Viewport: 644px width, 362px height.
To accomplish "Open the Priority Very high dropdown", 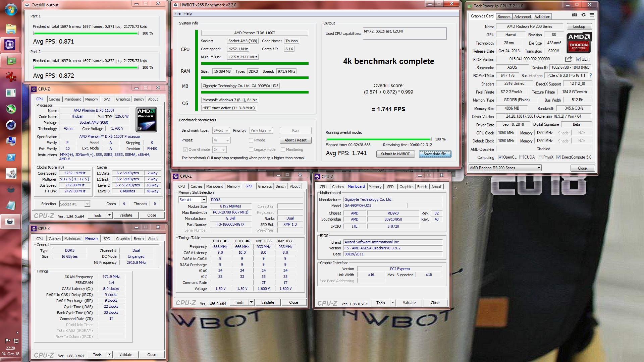I will coord(261,131).
